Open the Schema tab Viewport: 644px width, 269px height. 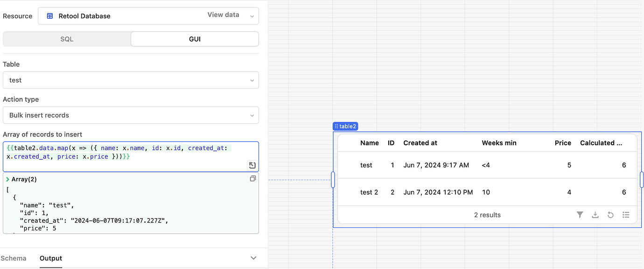point(14,258)
